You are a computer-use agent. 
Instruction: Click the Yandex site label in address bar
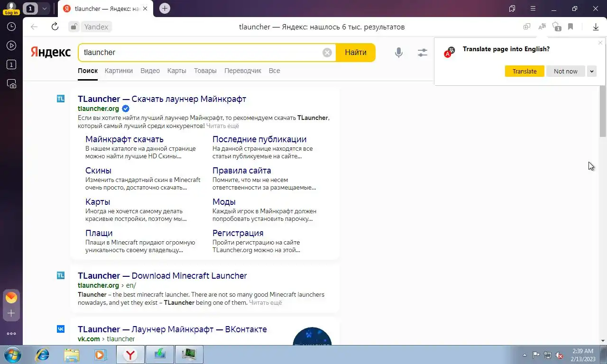tap(96, 27)
